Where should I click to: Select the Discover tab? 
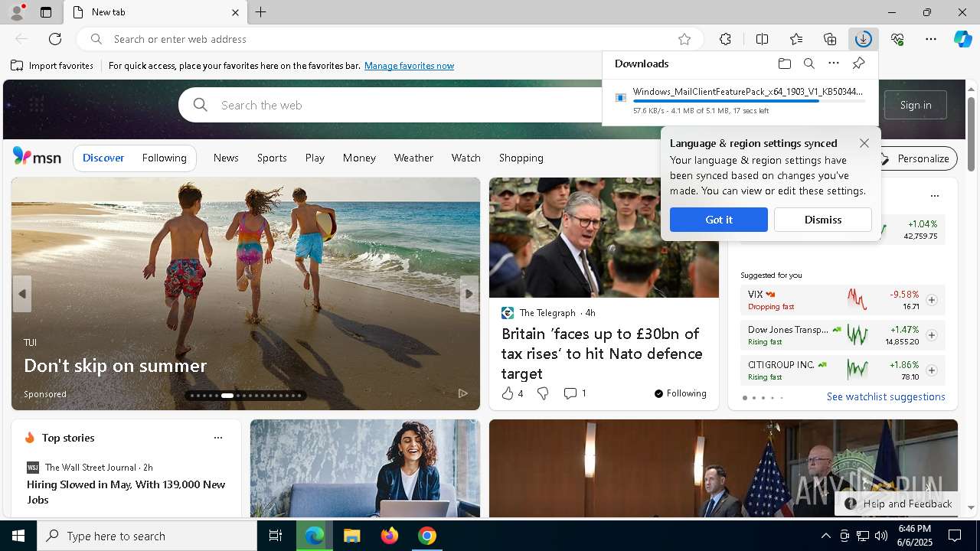[x=103, y=158]
